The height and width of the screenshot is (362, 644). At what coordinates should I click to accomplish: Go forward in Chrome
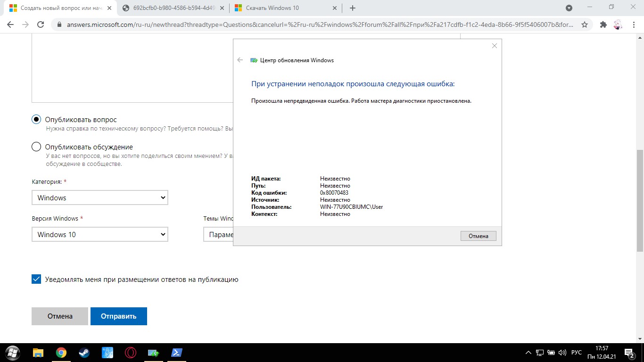coord(25,25)
